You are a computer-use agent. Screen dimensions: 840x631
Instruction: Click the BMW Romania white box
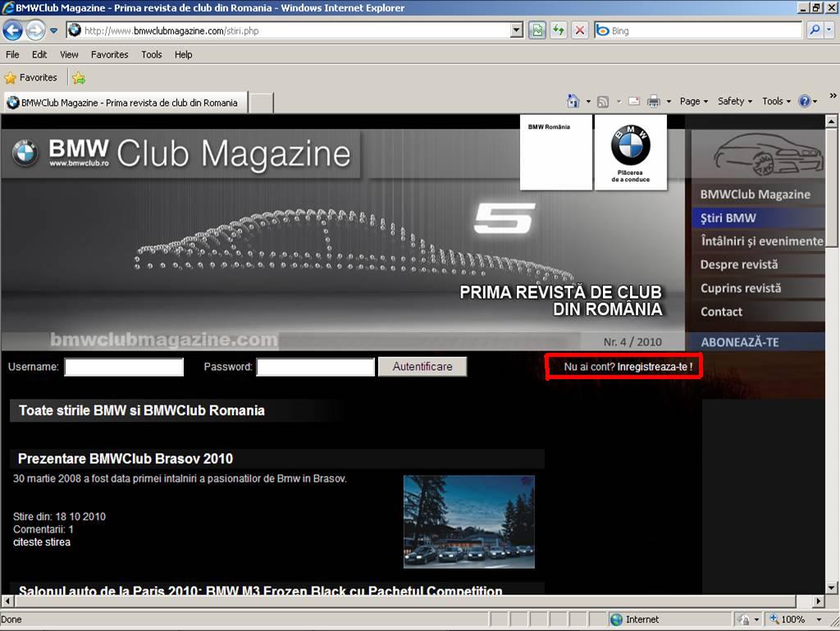(556, 152)
